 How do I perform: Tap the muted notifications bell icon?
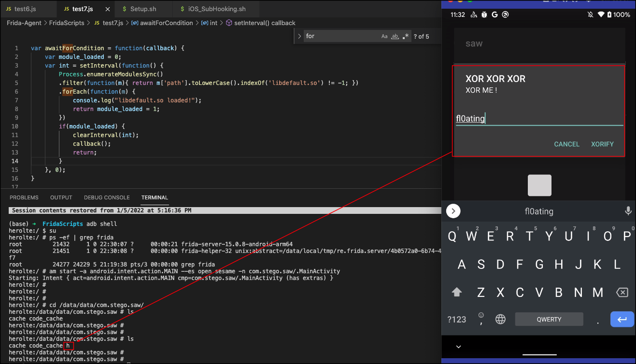(590, 14)
